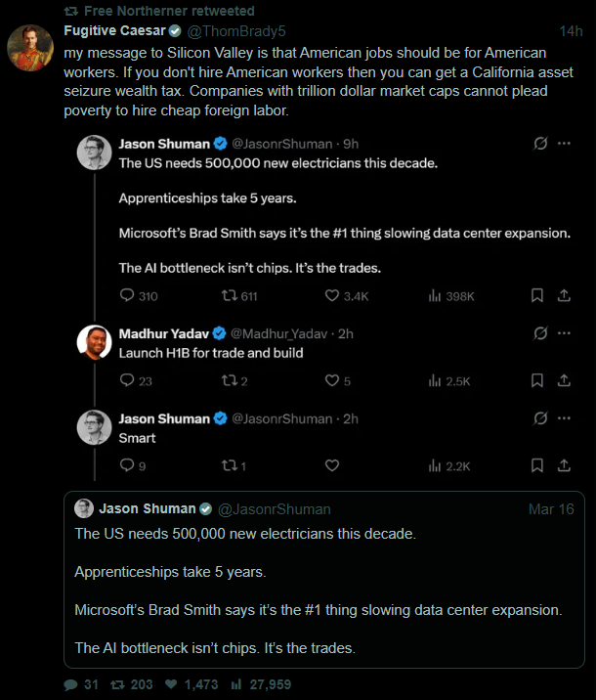
Task: Like the tweet with 3.4K likes
Action: [x=331, y=296]
